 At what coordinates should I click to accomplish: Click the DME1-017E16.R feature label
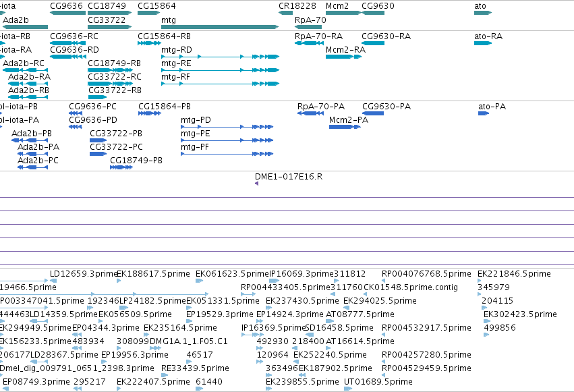pyautogui.click(x=289, y=177)
